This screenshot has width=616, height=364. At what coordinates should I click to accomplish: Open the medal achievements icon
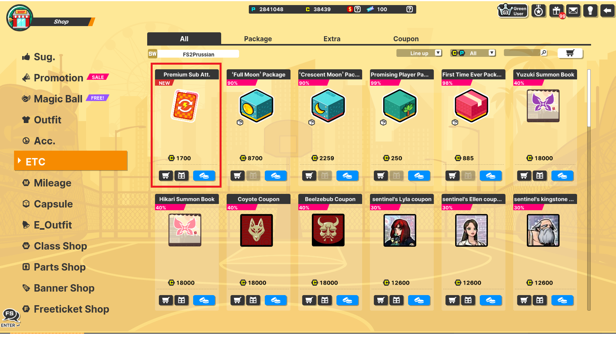539,11
